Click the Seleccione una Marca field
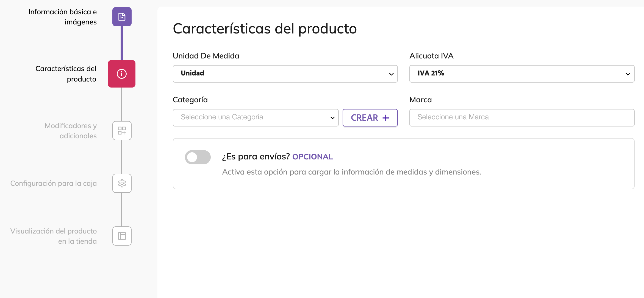 pos(521,118)
